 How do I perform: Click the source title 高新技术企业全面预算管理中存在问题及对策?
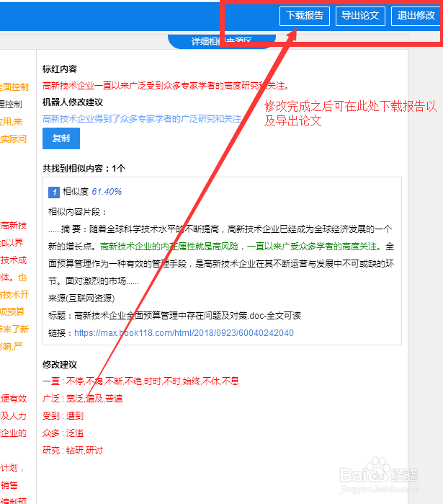[161, 316]
